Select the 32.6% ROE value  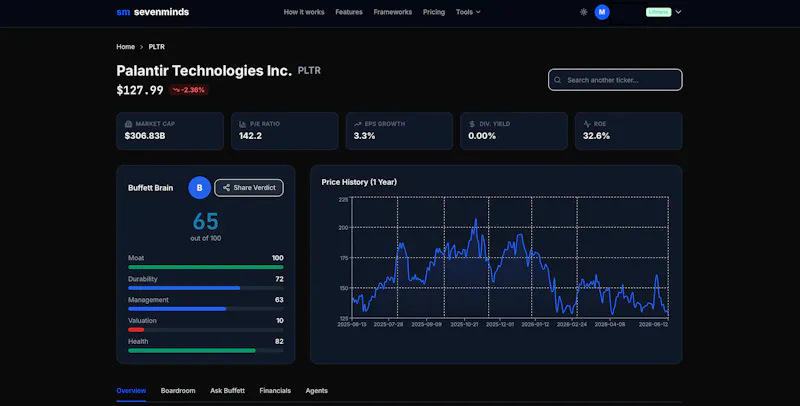(596, 136)
